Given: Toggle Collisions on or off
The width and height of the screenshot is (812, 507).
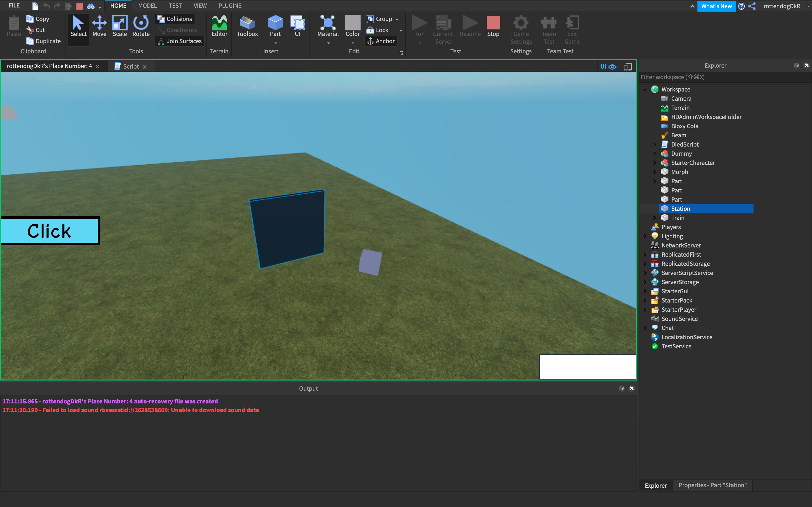Looking at the screenshot, I should [175, 19].
